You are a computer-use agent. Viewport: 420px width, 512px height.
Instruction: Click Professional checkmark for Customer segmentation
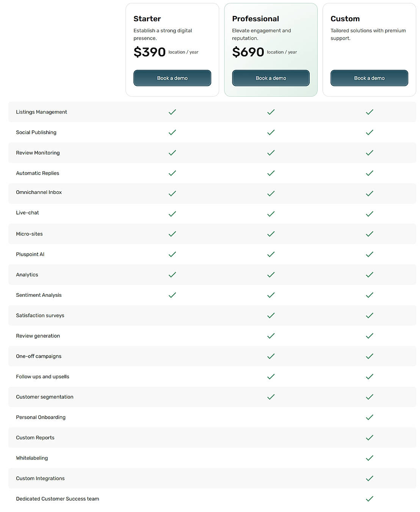[x=271, y=397]
